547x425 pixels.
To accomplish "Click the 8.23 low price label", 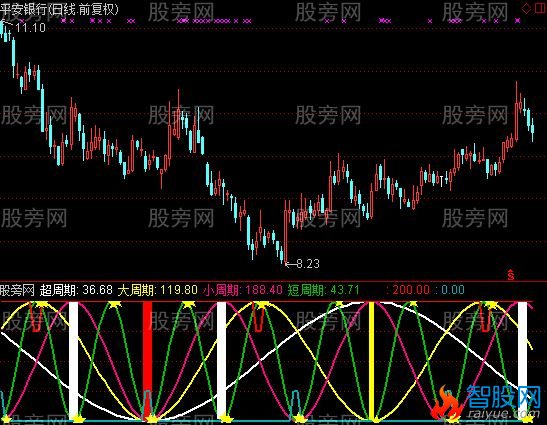I will [x=308, y=264].
